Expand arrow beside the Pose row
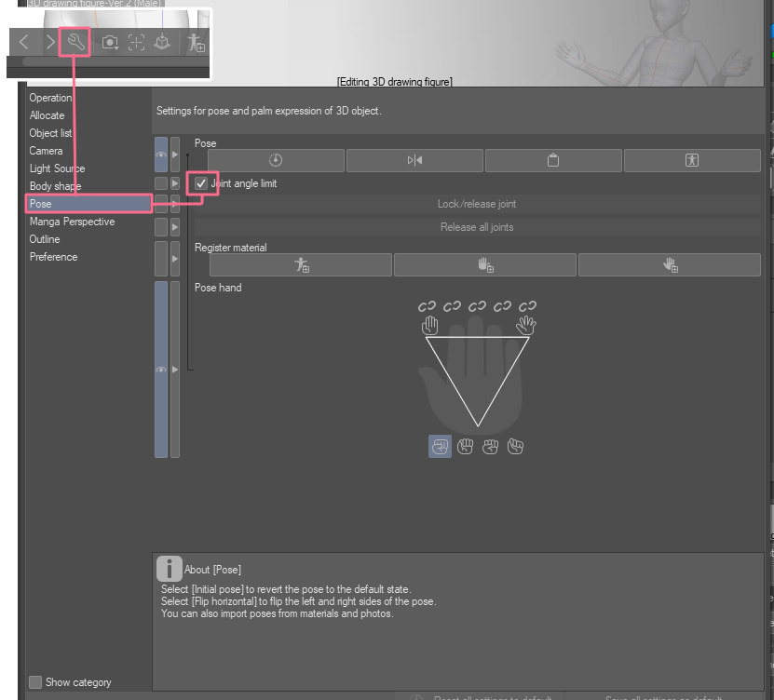The image size is (774, 700). coord(175,155)
